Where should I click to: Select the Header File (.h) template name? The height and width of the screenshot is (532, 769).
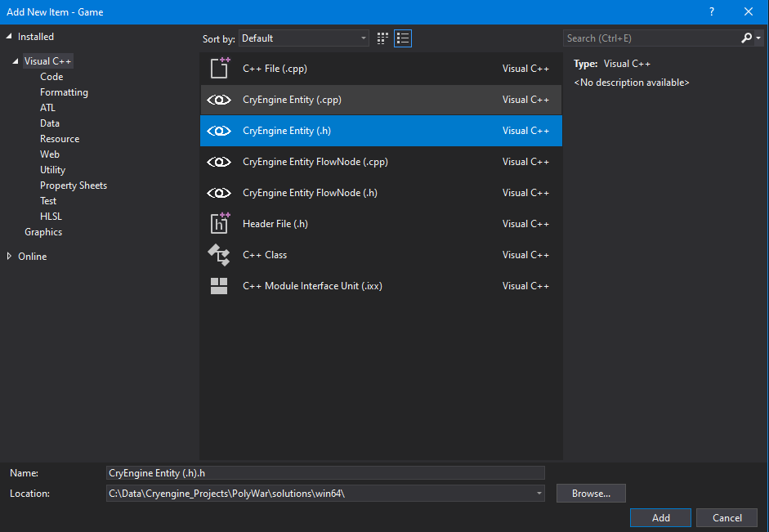point(275,224)
